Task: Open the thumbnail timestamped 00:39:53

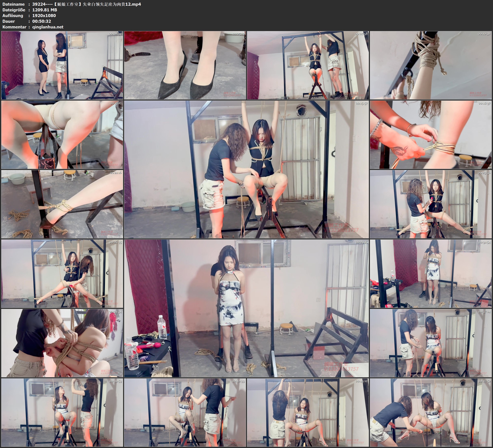Action: (x=62, y=412)
